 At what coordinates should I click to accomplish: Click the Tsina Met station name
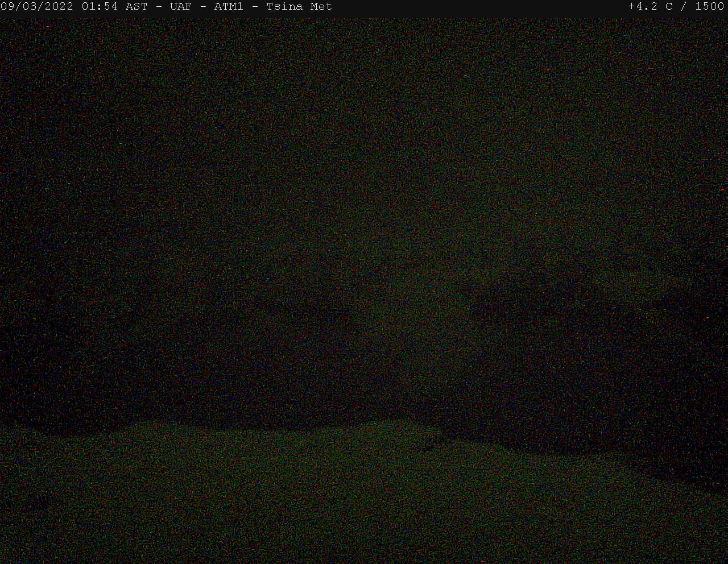pyautogui.click(x=299, y=7)
